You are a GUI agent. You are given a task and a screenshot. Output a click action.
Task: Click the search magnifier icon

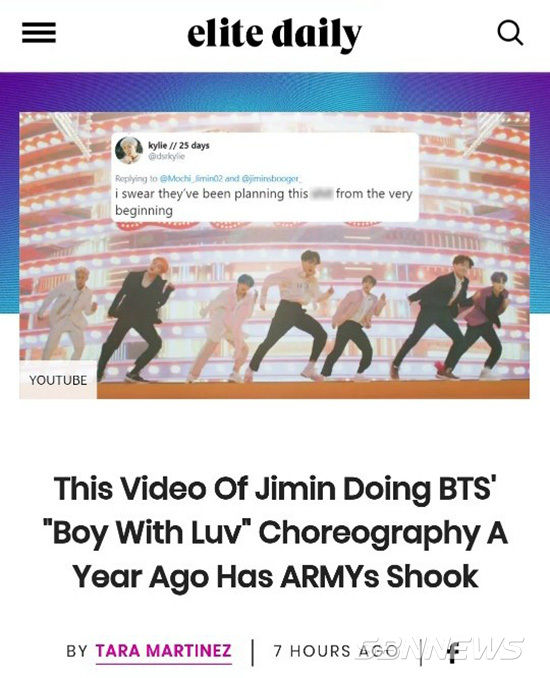(510, 33)
